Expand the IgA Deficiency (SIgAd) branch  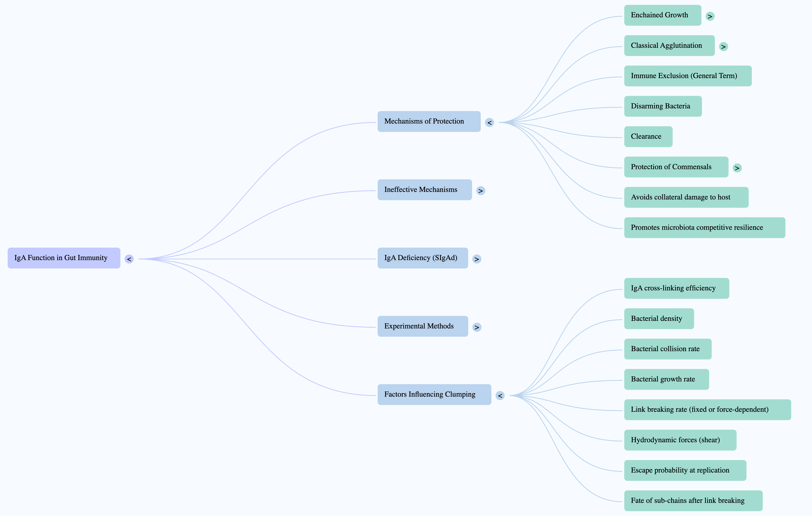point(476,259)
